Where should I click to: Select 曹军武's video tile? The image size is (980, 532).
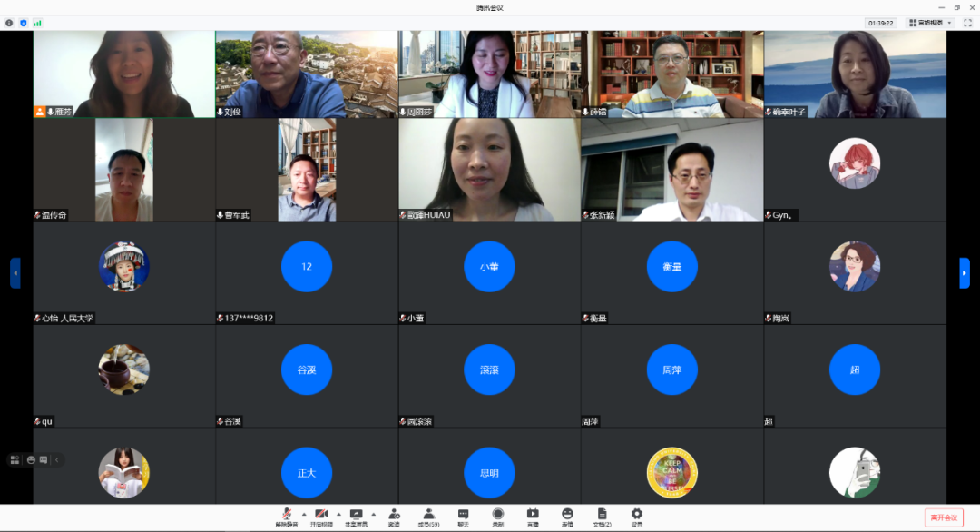click(x=307, y=170)
